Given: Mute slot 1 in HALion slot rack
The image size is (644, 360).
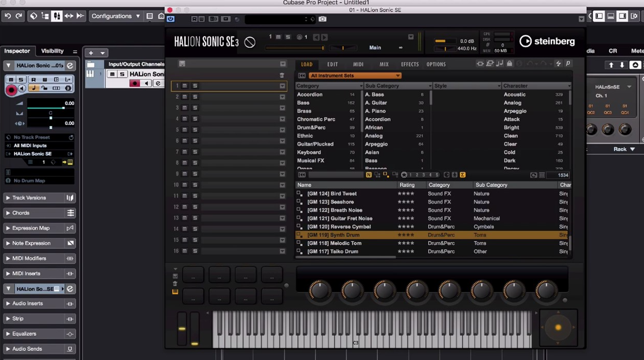Looking at the screenshot, I should coord(185,86).
